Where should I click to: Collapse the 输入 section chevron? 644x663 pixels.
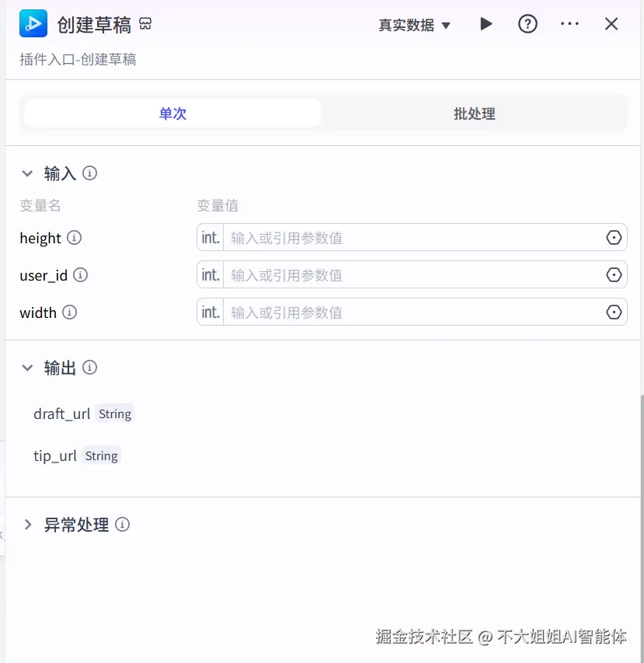tap(29, 173)
